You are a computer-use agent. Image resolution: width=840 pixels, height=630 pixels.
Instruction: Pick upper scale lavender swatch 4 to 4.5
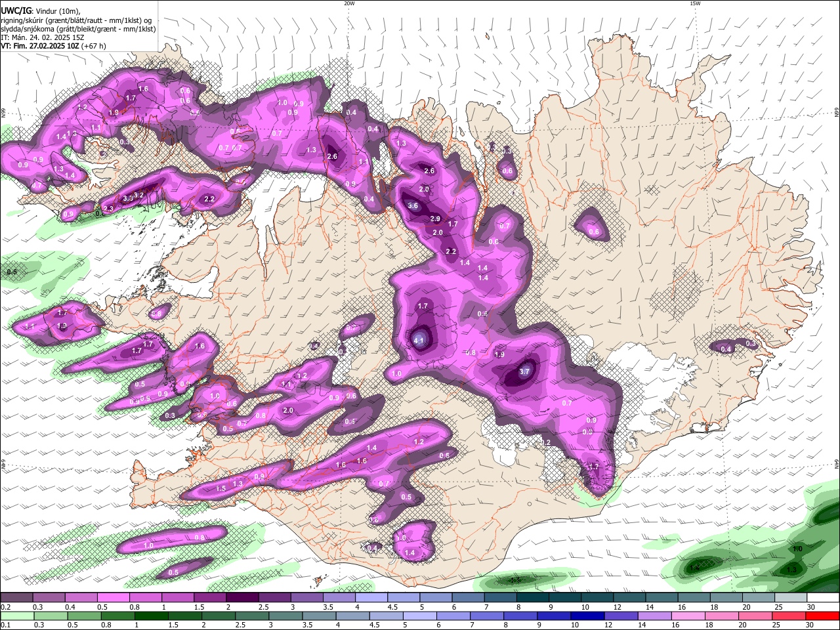point(371,597)
